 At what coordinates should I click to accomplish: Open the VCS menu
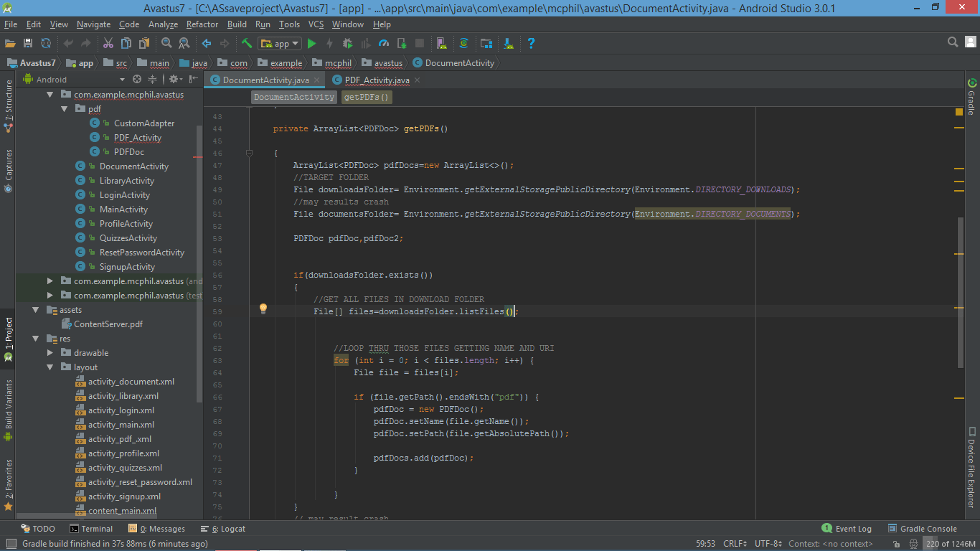coord(315,24)
